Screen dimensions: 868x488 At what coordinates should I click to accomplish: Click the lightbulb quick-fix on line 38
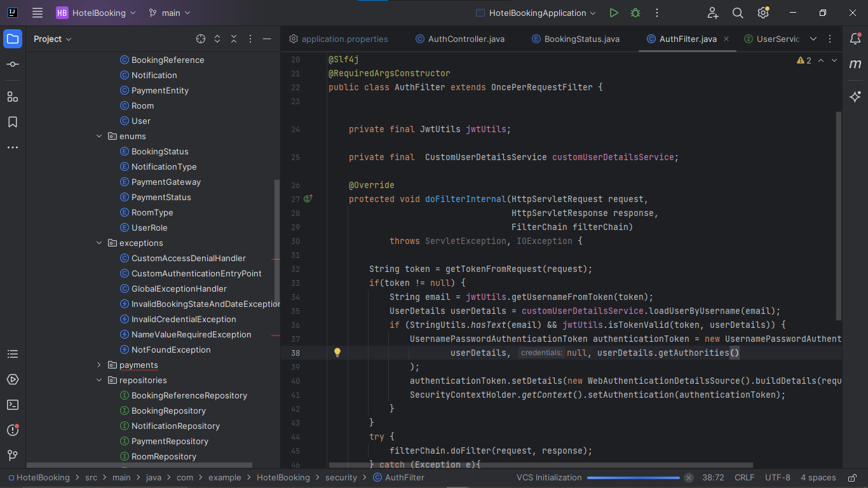(x=337, y=353)
